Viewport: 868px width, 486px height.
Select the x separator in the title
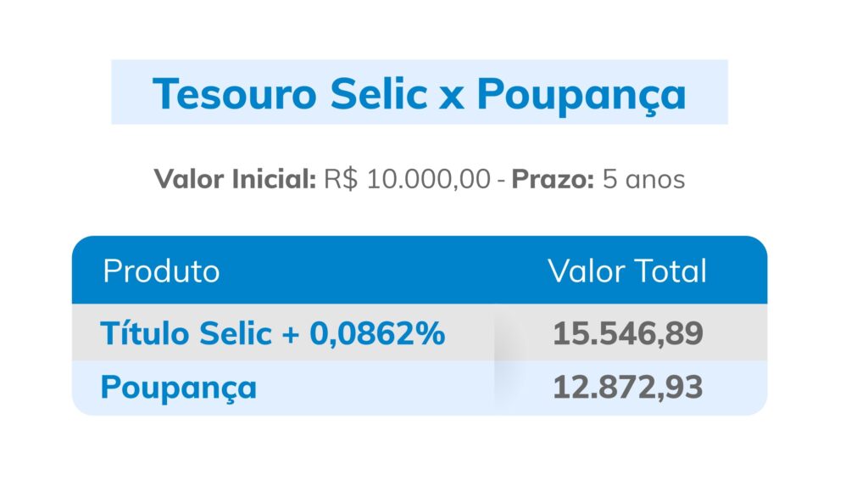452,97
